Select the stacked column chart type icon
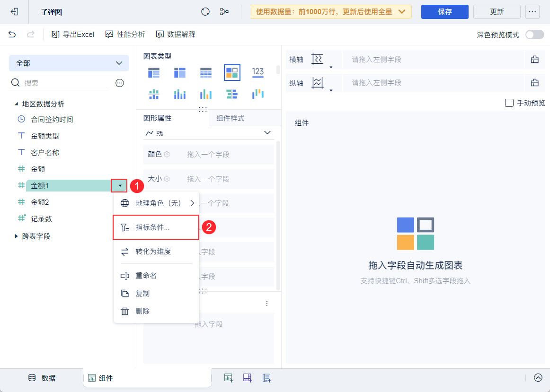Screen dimensions: 550x392 (x=206, y=94)
